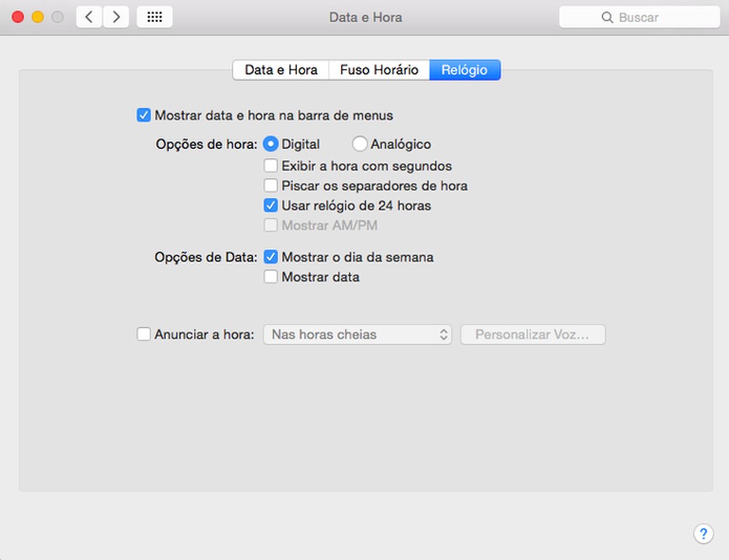The height and width of the screenshot is (560, 729).
Task: Select the Relógio tab
Action: 465,70
